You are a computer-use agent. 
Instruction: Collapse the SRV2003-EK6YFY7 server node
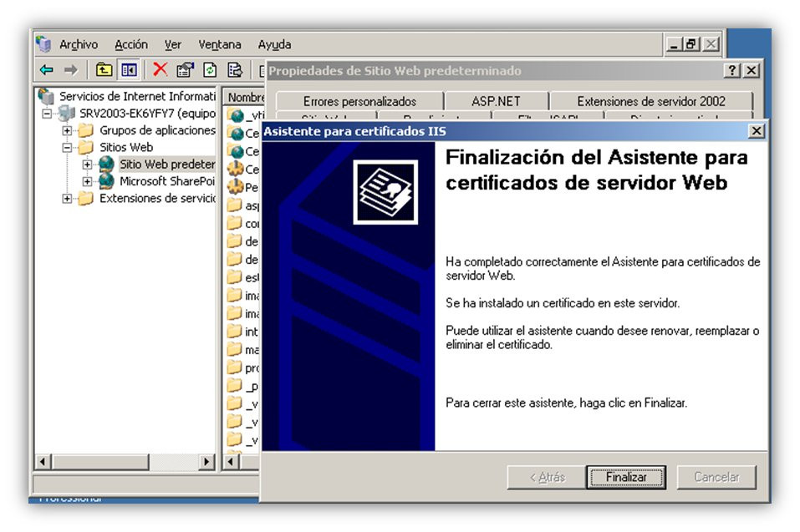point(47,113)
